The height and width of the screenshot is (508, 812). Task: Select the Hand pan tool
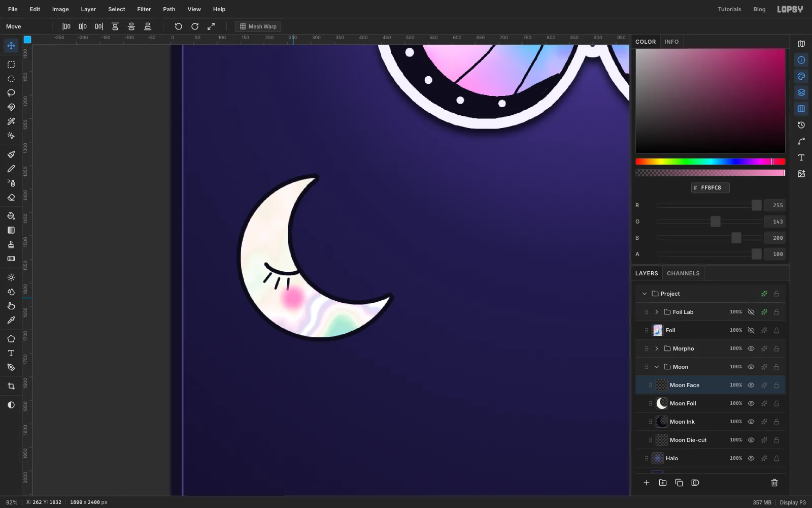pos(11,306)
